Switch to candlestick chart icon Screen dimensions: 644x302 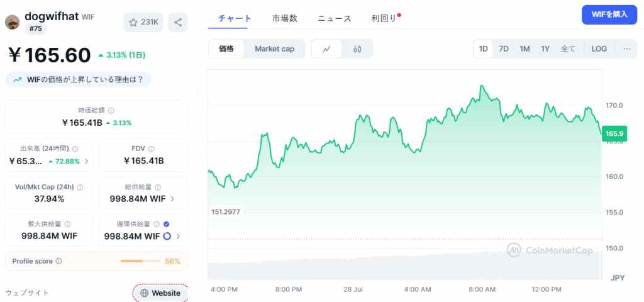(x=357, y=49)
